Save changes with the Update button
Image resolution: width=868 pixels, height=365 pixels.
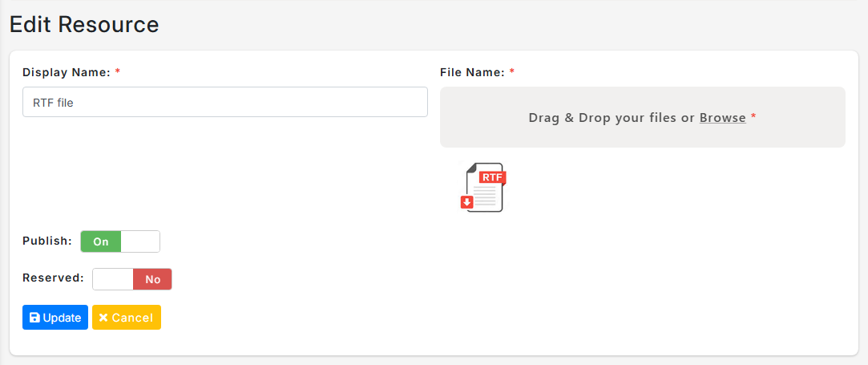[x=55, y=318]
